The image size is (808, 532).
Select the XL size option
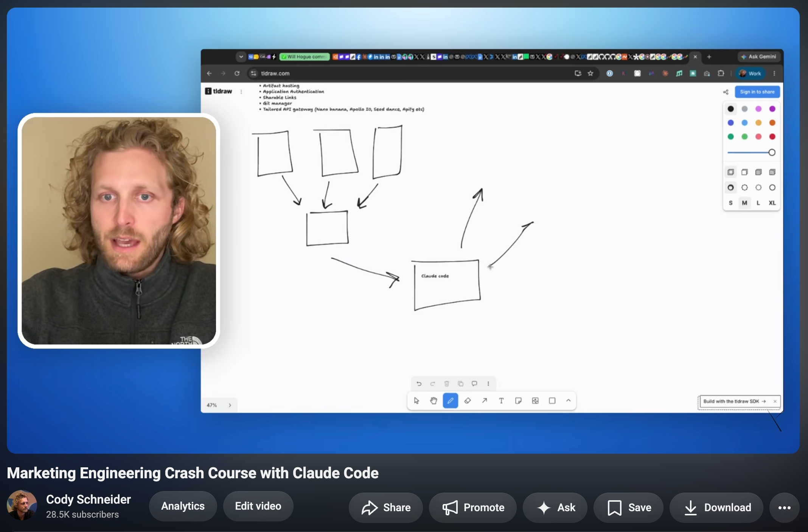click(x=772, y=203)
